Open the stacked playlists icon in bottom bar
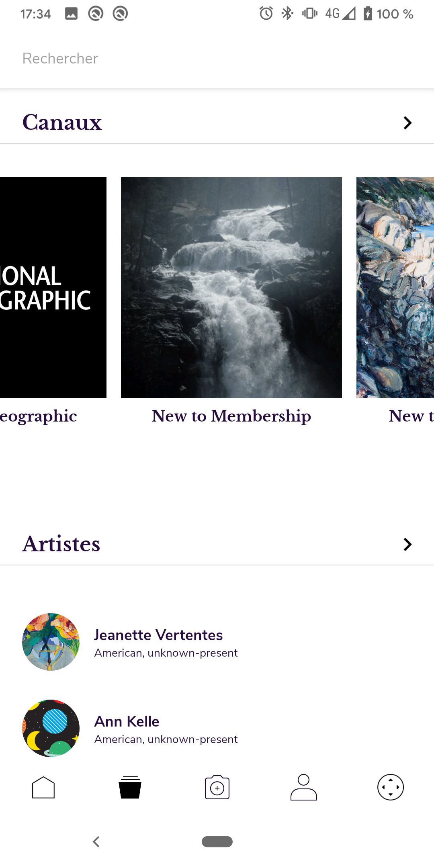 pyautogui.click(x=130, y=787)
